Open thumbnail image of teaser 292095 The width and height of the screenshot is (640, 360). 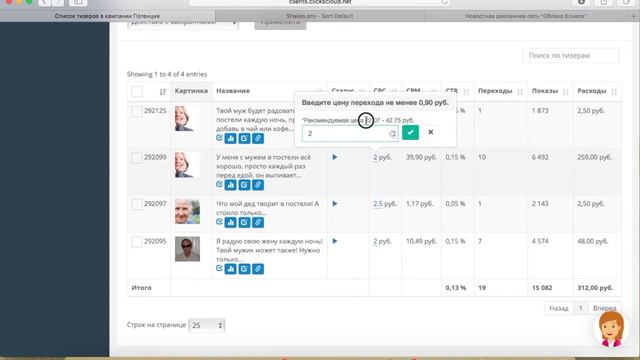(187, 249)
